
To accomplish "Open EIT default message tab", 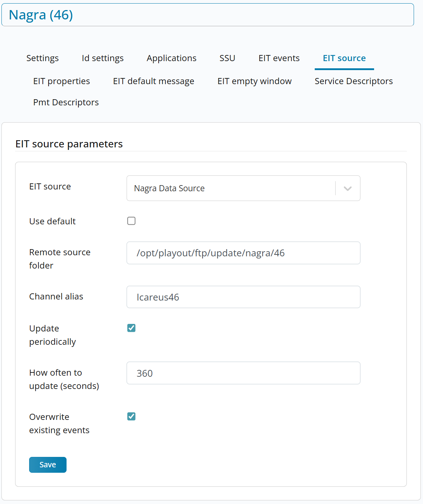I will pos(154,81).
